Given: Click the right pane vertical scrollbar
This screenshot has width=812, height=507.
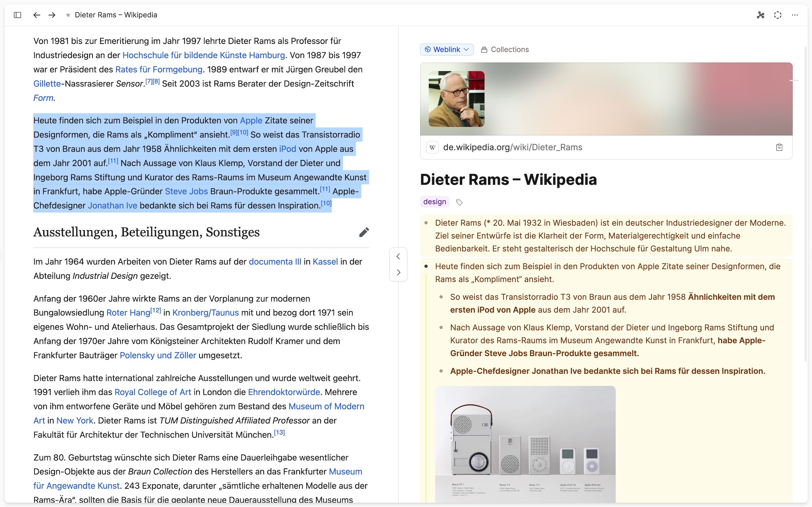Looking at the screenshot, I should pos(806,205).
